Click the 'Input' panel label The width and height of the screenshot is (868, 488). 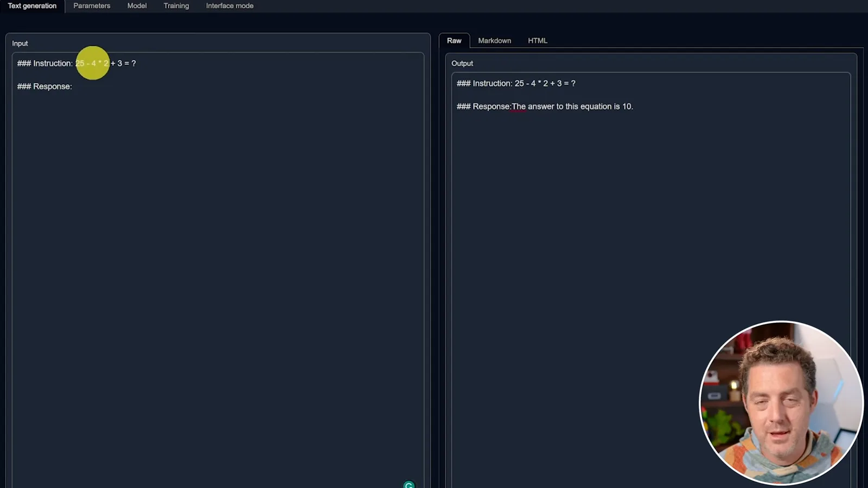pos(20,43)
